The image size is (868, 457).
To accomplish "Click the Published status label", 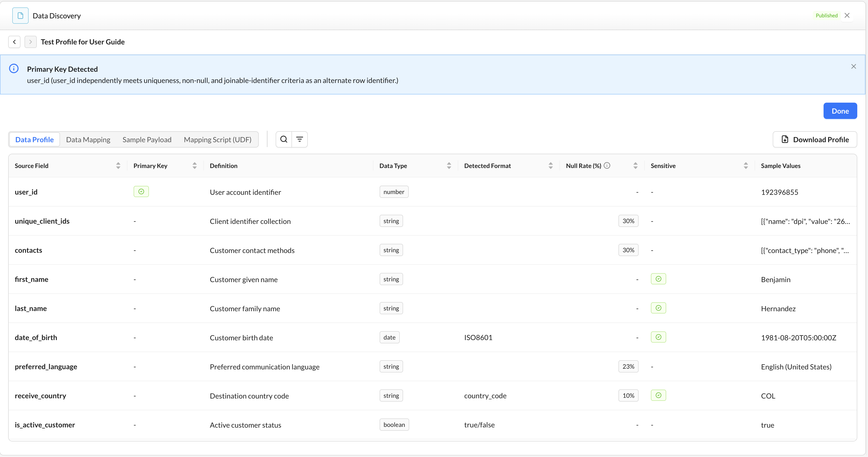I will tap(826, 16).
